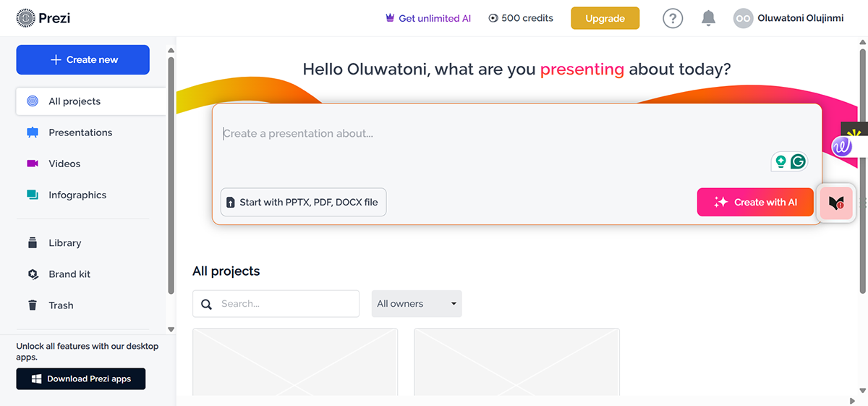The width and height of the screenshot is (868, 406).
Task: Click the green lightbulb suggestion icon
Action: [780, 161]
